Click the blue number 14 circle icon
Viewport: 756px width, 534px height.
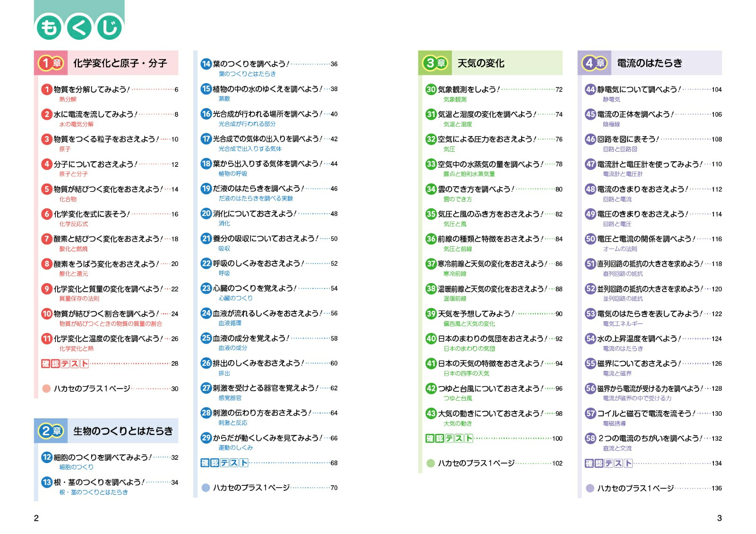coord(206,64)
